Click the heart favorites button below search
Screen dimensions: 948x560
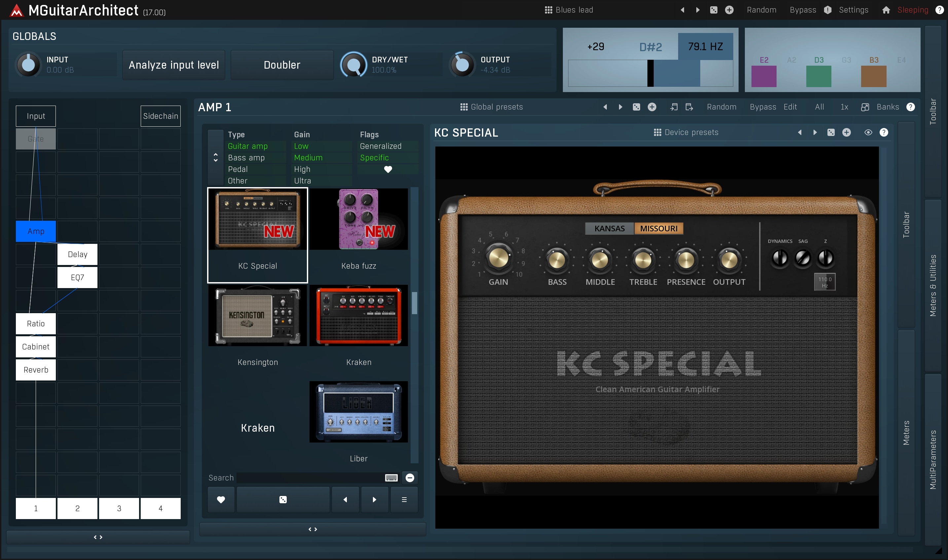(221, 499)
